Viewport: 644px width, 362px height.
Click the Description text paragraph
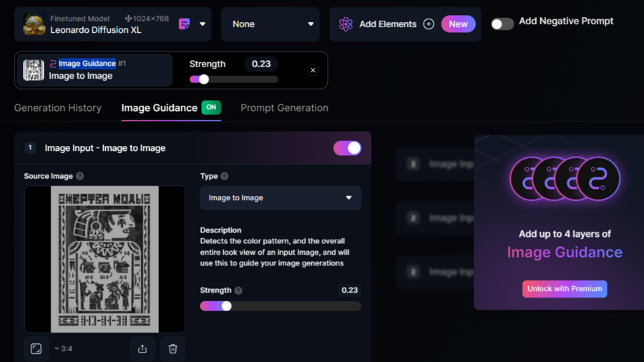tap(275, 252)
